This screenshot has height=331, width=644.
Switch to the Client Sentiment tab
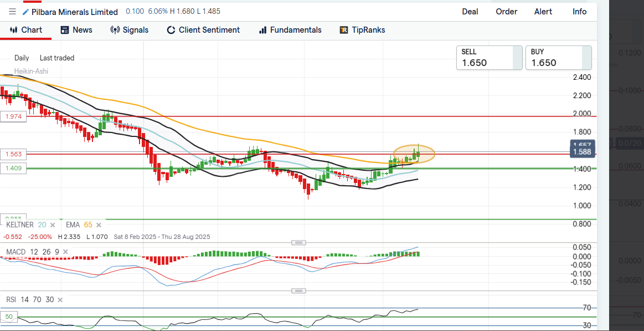tap(203, 30)
